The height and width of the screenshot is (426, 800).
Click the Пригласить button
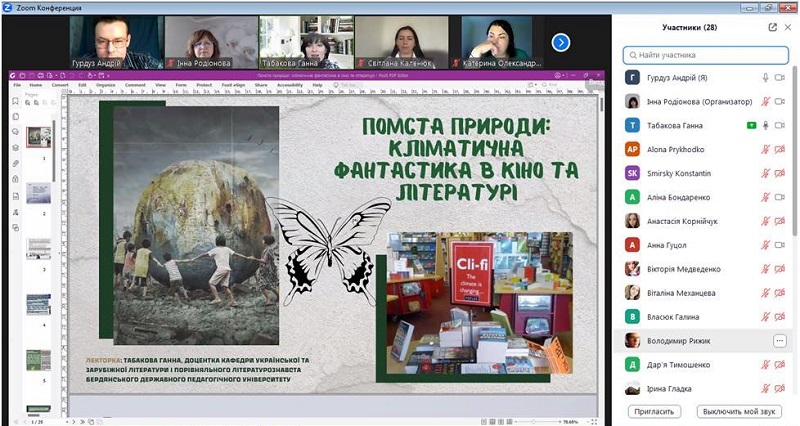(654, 411)
